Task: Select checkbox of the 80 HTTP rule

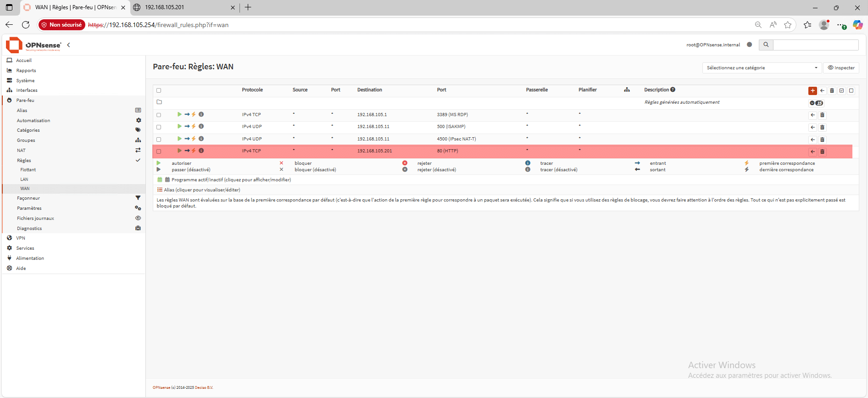Action: [159, 151]
